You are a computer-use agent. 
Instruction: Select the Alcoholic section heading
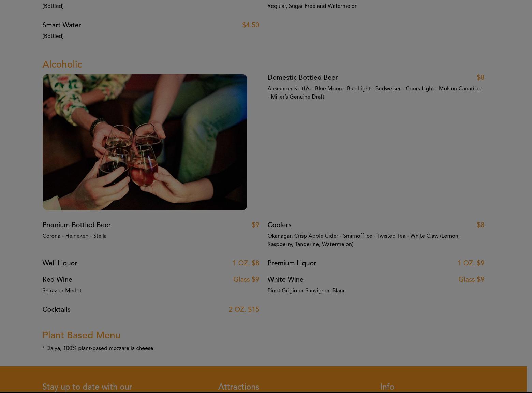click(x=62, y=64)
